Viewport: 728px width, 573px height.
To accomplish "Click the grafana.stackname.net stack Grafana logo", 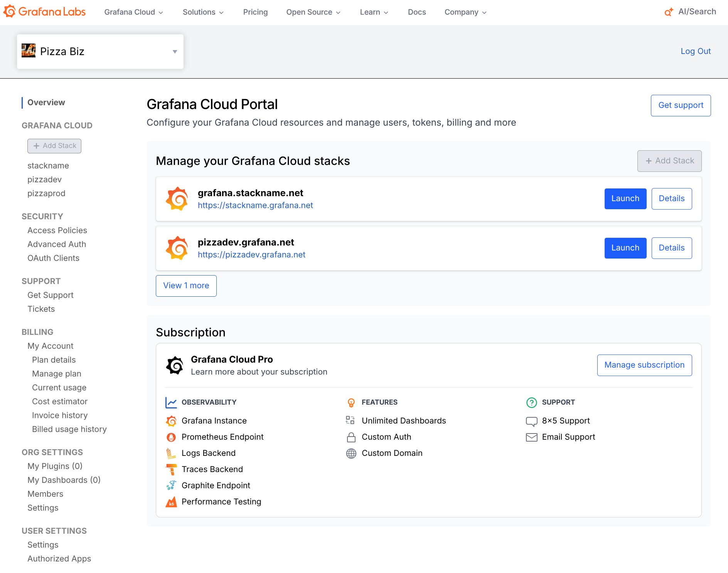I will (177, 199).
